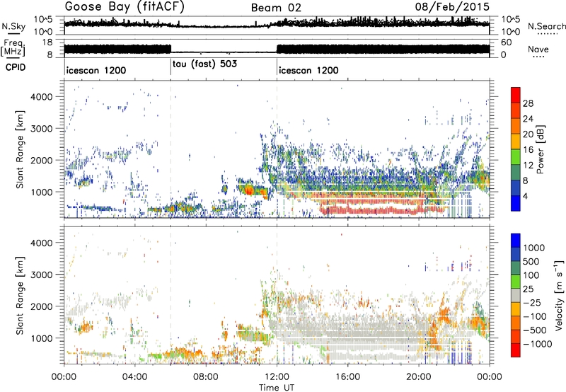Click the "N.Sky" legend label
Screen dimensions: 566x392
13,26
